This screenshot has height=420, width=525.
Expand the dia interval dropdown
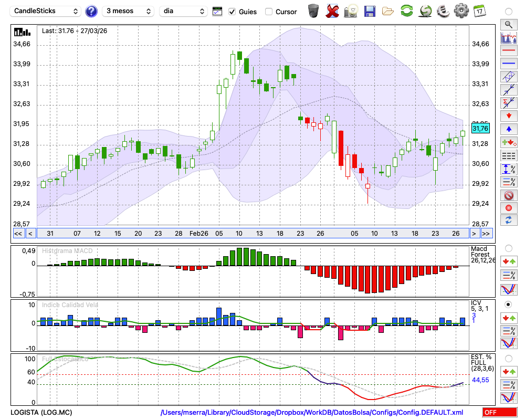pos(183,11)
